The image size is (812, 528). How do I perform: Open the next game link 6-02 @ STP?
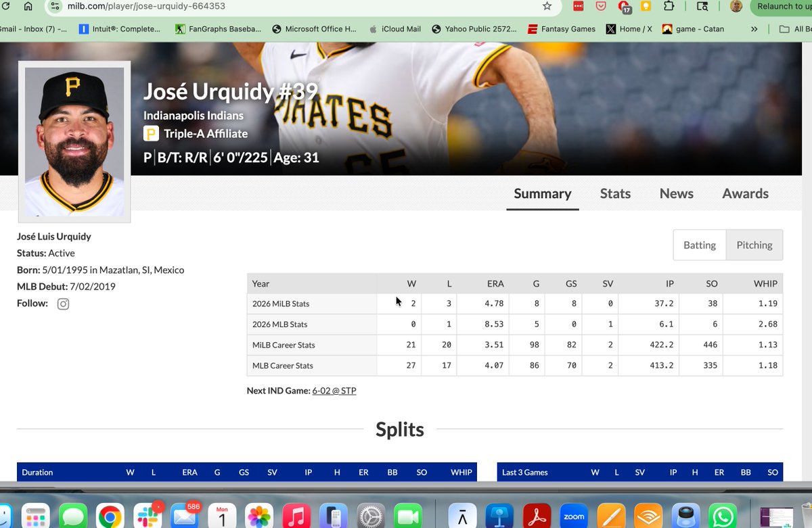[334, 391]
